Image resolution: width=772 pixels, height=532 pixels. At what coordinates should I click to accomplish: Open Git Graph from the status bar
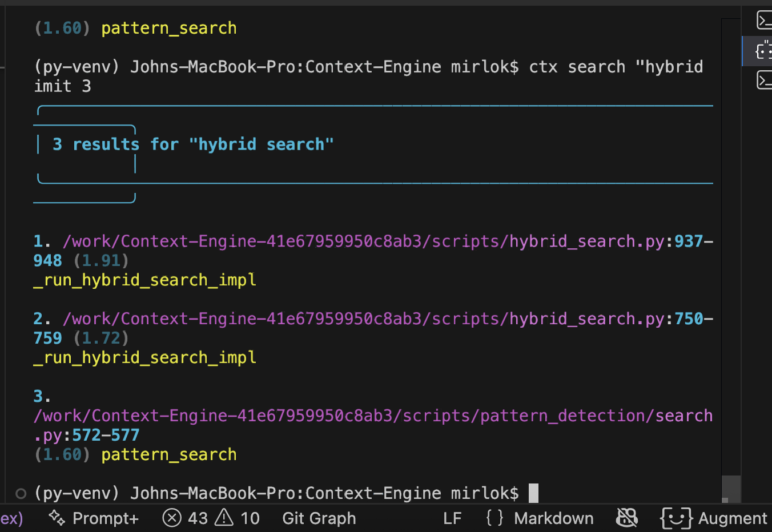[x=319, y=518]
